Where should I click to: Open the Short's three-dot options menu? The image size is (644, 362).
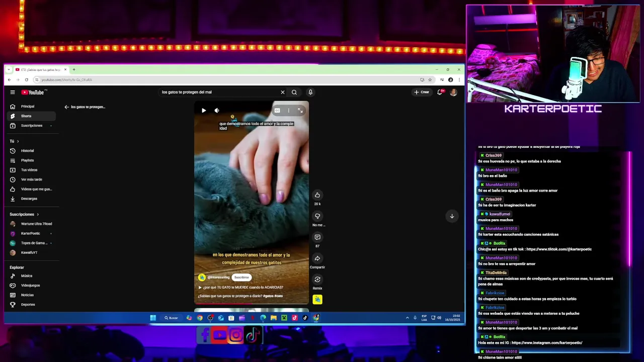pyautogui.click(x=288, y=110)
